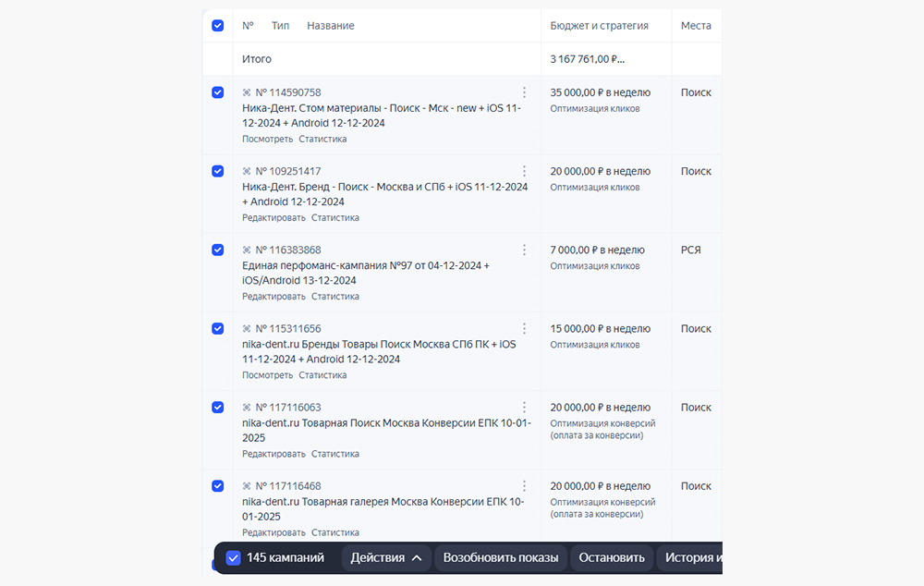Viewport: 924px width, 586px height.
Task: Click Бюджет и стратегия column header
Action: [x=600, y=25]
